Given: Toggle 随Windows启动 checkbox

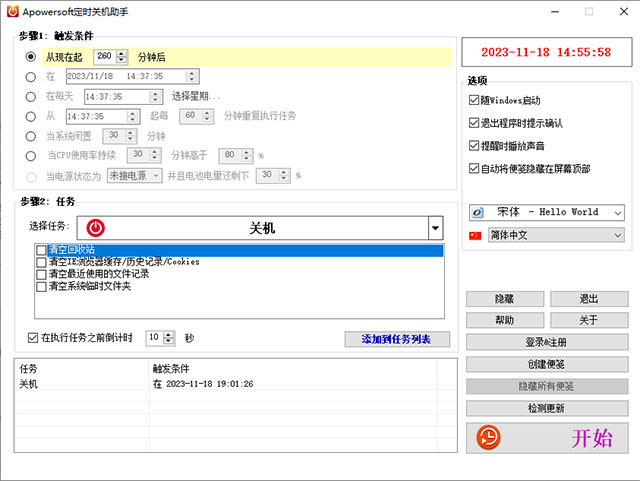Looking at the screenshot, I should click(473, 100).
